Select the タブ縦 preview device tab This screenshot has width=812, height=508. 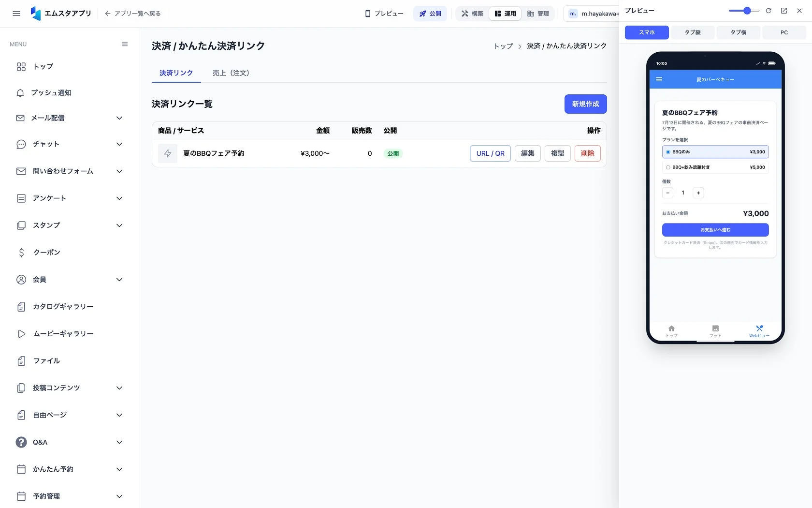point(693,32)
